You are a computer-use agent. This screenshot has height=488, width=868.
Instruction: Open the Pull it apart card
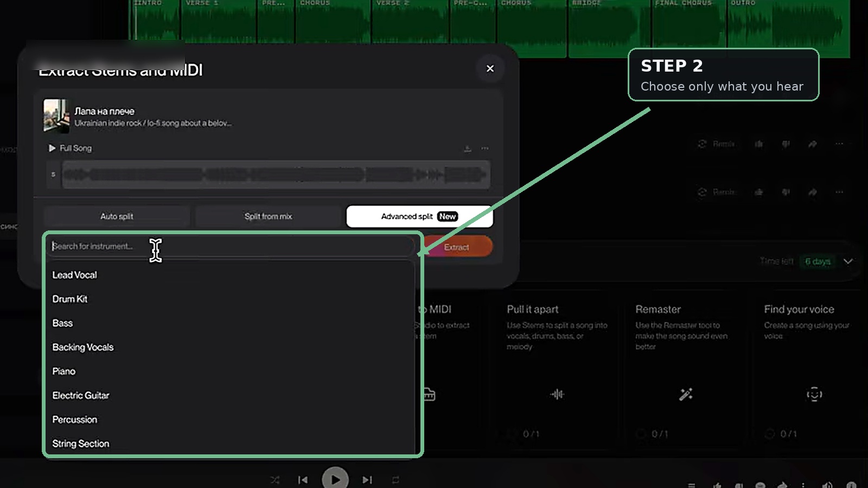(557, 371)
